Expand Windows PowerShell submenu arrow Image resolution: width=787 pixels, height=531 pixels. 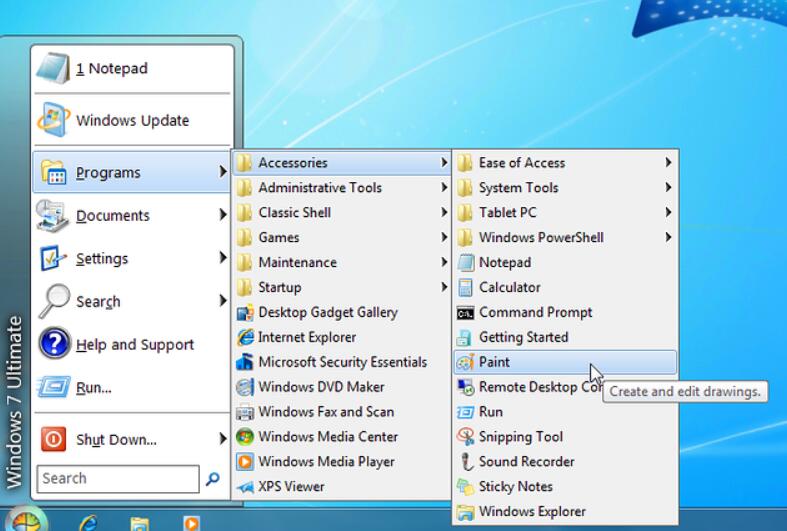point(668,237)
